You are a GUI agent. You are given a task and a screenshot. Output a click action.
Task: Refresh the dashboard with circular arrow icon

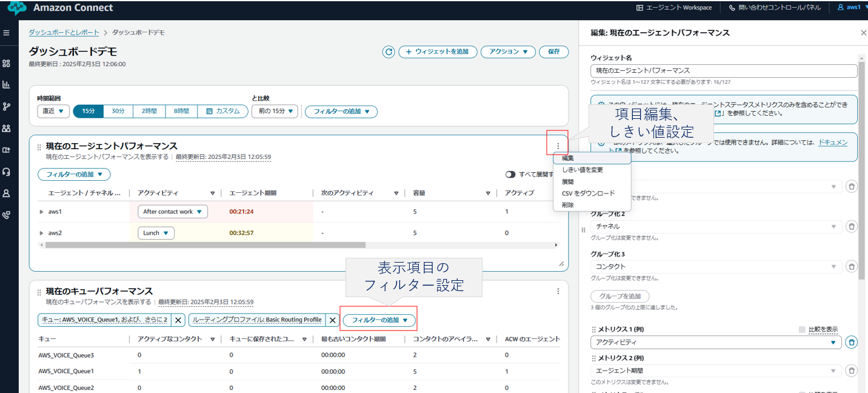389,52
